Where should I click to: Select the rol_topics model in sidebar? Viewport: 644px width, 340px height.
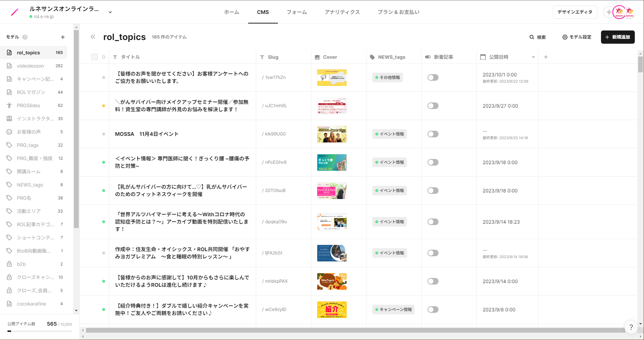33,53
